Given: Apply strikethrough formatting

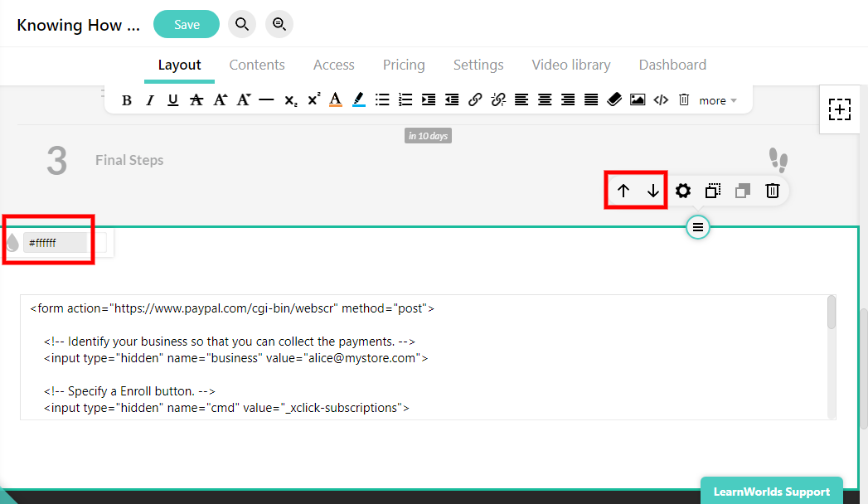Looking at the screenshot, I should (x=196, y=100).
